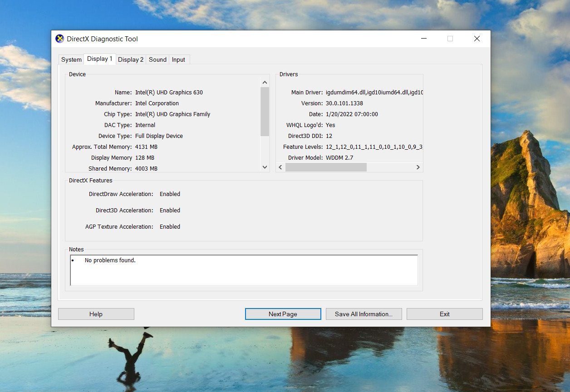Click the Drivers panel right scroll arrow
The image size is (570, 392).
(418, 167)
